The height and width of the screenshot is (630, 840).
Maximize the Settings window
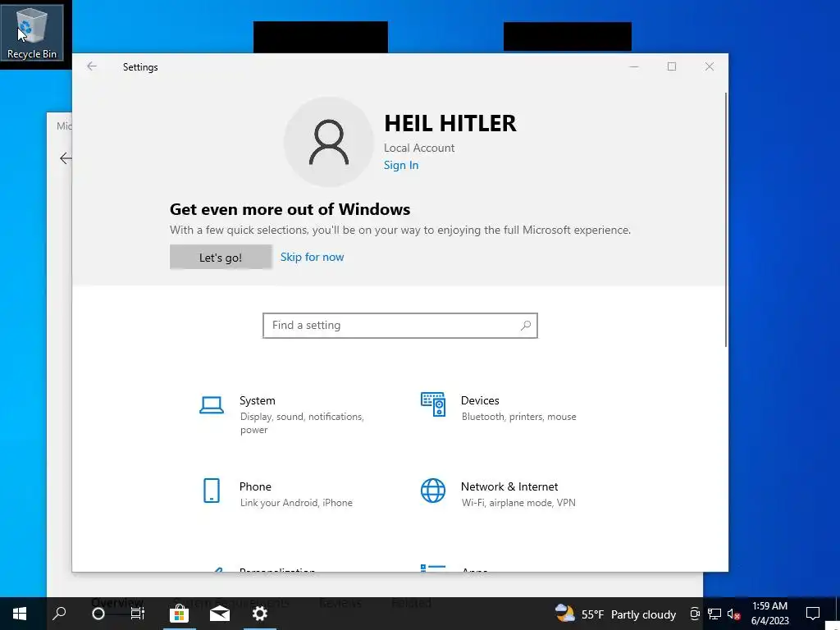(x=671, y=66)
